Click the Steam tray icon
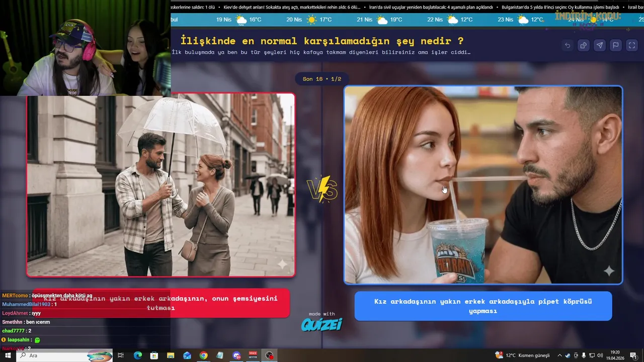The width and height of the screenshot is (644, 362). tap(568, 355)
